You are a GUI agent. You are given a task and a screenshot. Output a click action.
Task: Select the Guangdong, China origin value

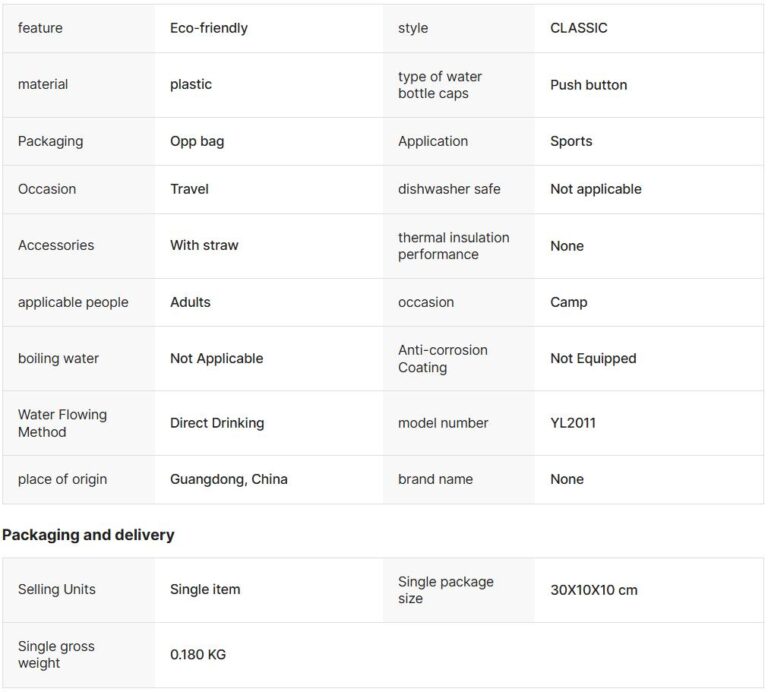(x=229, y=479)
